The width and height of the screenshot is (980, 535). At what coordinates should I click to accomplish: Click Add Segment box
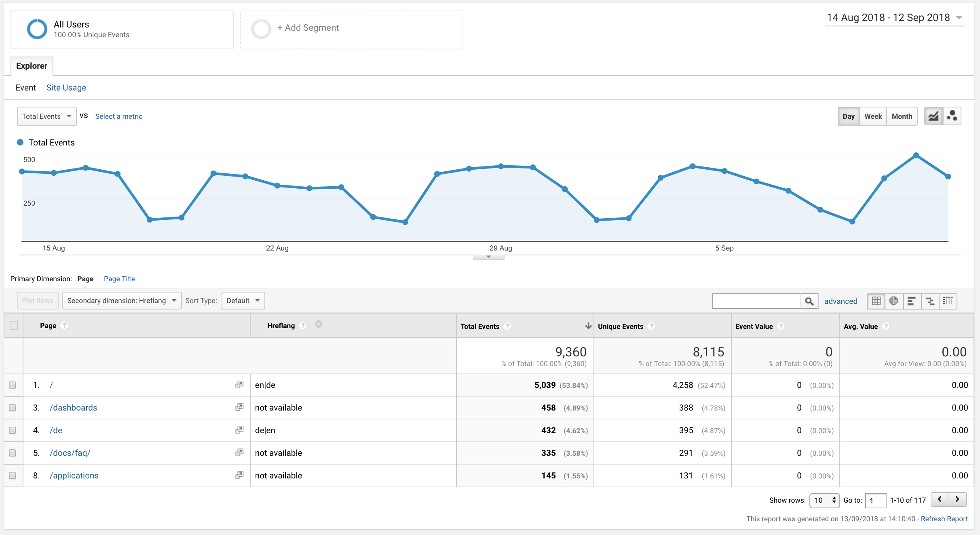point(352,29)
